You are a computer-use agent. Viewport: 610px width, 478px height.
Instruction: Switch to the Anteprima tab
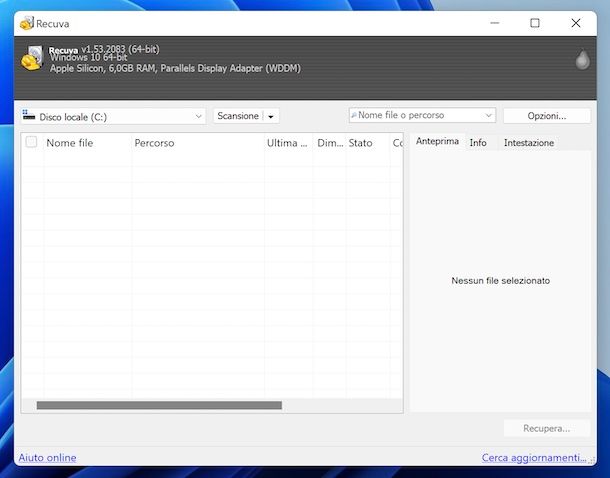pyautogui.click(x=437, y=141)
